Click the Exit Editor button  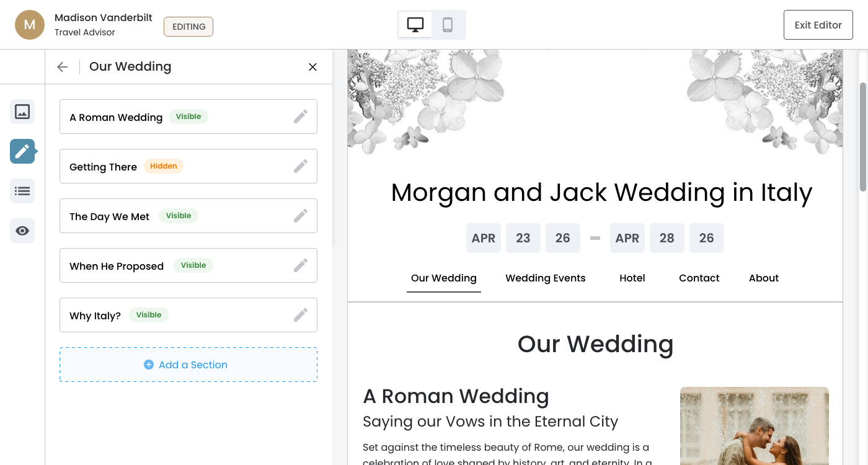(x=818, y=25)
